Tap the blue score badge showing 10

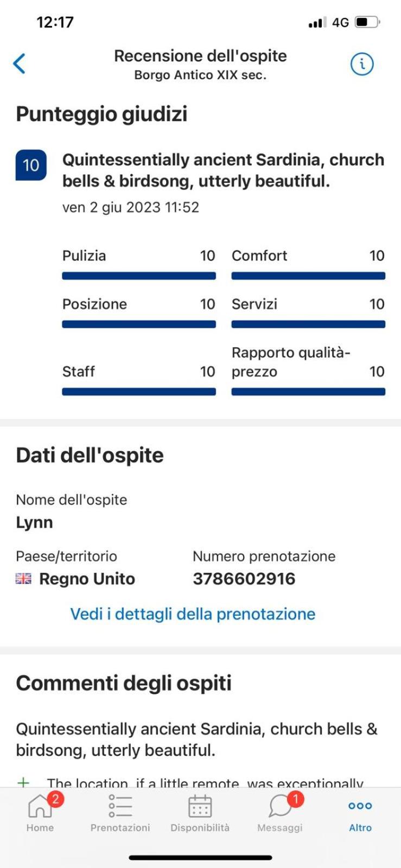31,165
